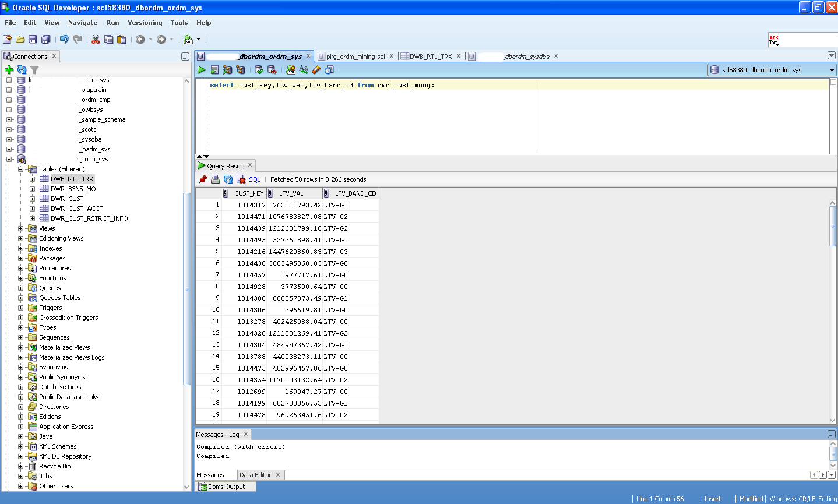Clear the worksheet with the eraser icon
The height and width of the screenshot is (504, 838).
tap(316, 70)
